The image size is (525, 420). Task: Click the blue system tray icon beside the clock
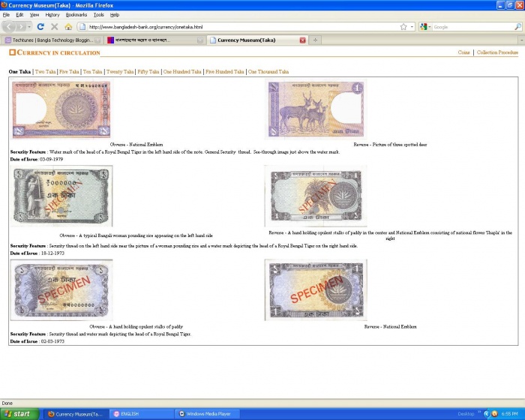click(487, 414)
